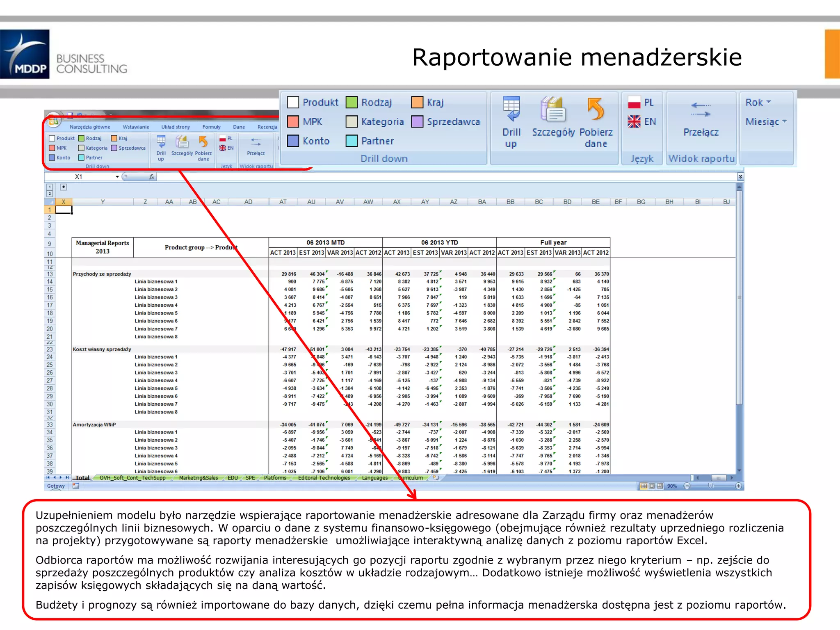Switch to Marketing&Sales sheet tab
840x630 pixels.
pos(199,477)
